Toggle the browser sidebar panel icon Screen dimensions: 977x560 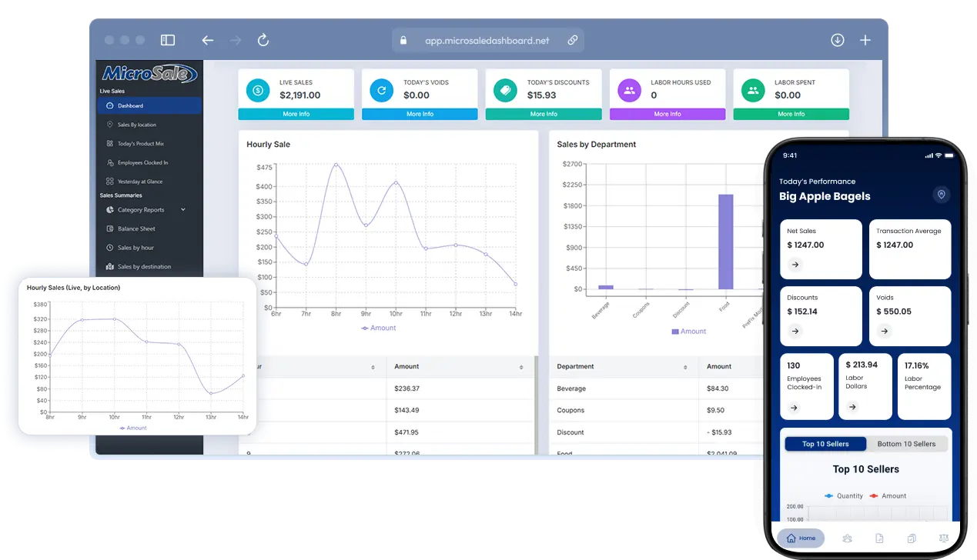pyautogui.click(x=168, y=40)
